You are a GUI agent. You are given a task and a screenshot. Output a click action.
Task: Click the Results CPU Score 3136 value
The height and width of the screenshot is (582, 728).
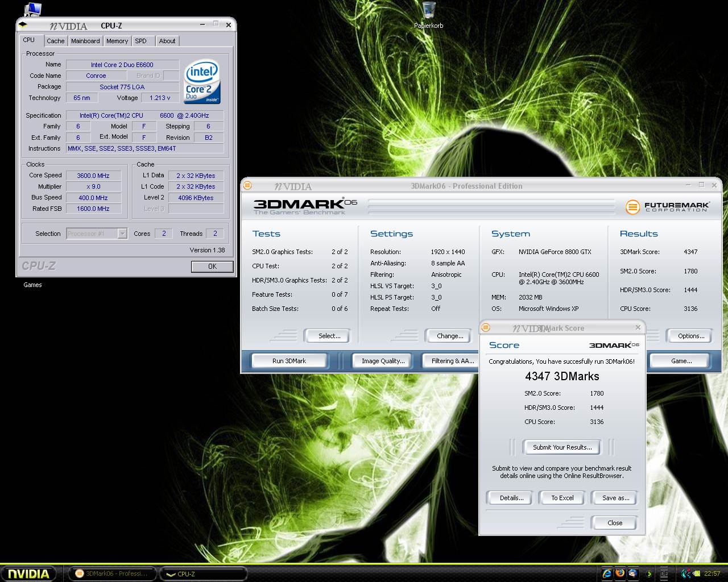pos(690,309)
